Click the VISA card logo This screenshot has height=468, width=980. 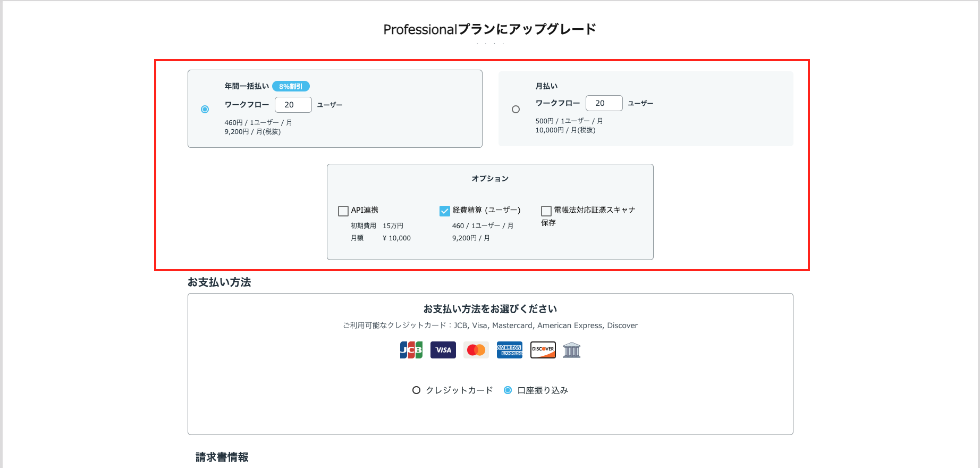[443, 350]
